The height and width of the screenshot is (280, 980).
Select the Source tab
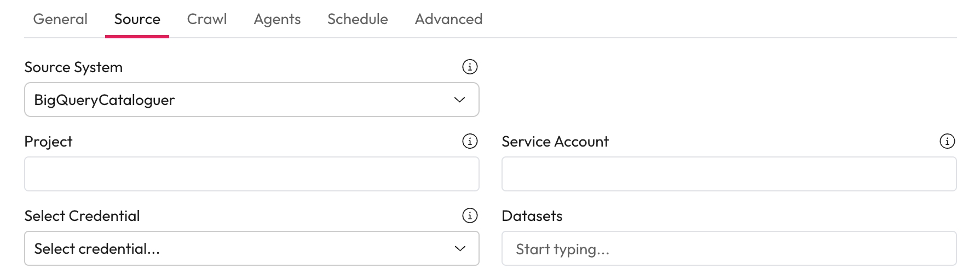pos(137,19)
